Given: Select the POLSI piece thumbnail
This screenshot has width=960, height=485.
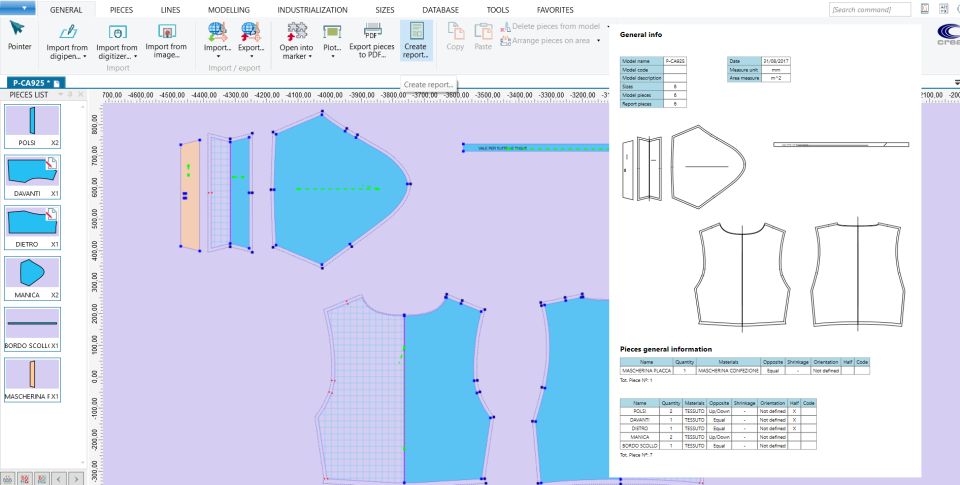Looking at the screenshot, I should (x=32, y=126).
